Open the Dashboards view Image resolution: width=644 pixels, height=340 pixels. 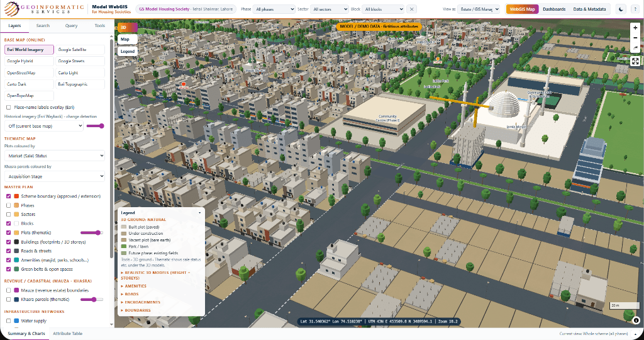click(554, 9)
